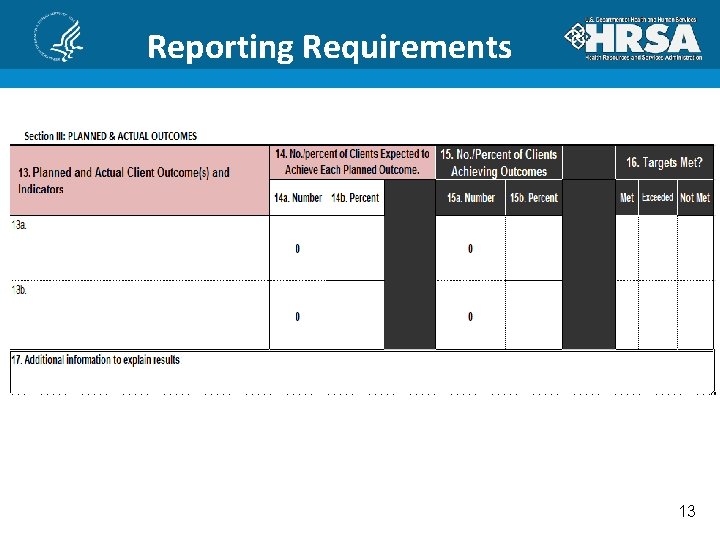
Task: Click the Met cell for row 13b
Action: click(627, 315)
